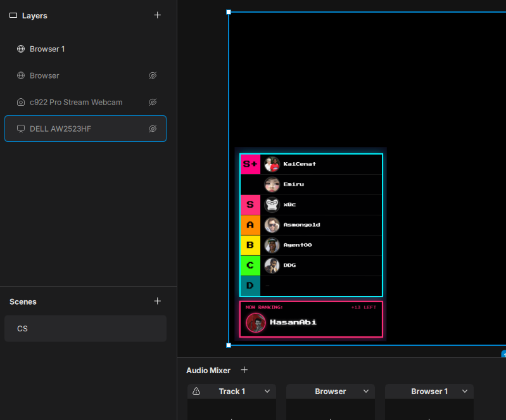Screen dimensions: 506x420
Task: Click DDG avatar in C tier
Action: tap(272, 265)
